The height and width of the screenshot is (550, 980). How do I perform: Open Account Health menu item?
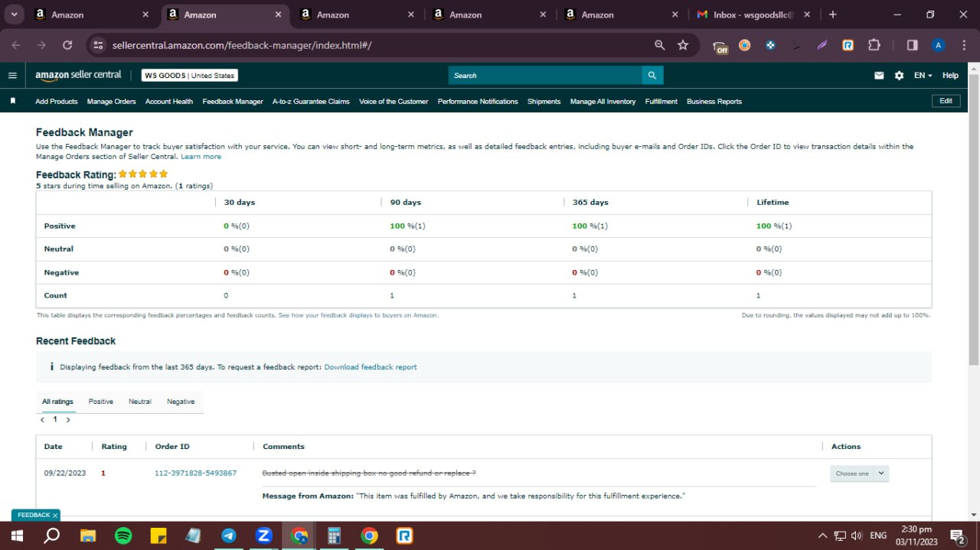[169, 101]
